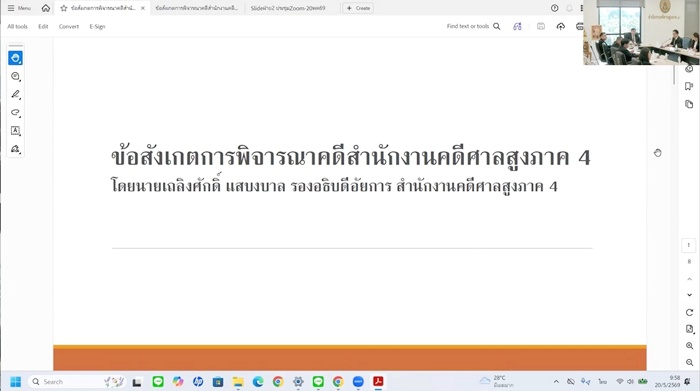700x391 pixels.
Task: Open the All tools menu
Action: [x=17, y=26]
